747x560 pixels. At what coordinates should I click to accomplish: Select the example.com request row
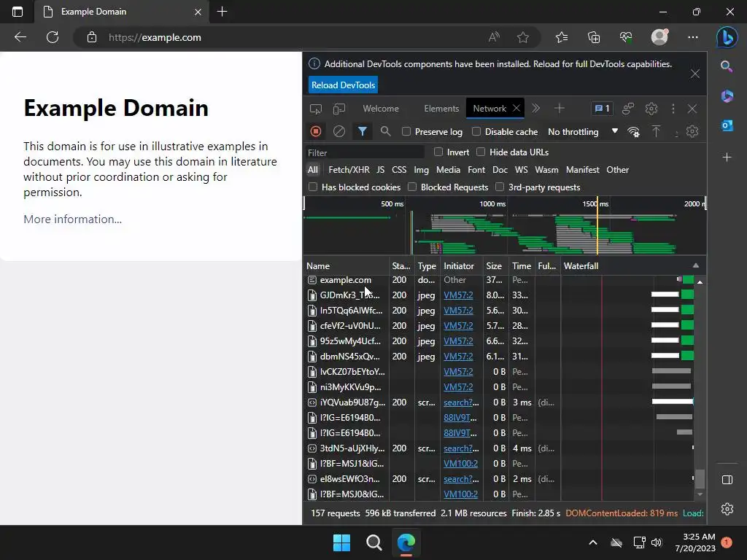499,280
